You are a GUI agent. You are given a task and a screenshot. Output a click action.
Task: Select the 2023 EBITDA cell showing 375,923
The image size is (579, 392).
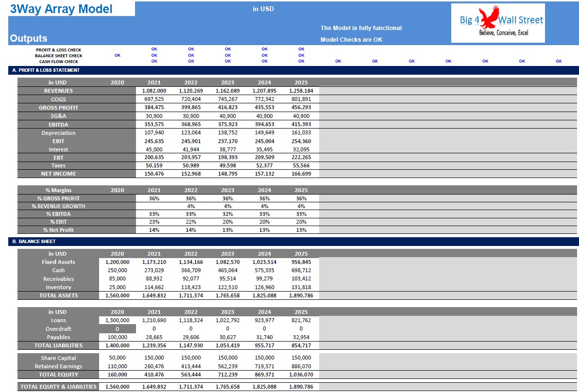227,125
